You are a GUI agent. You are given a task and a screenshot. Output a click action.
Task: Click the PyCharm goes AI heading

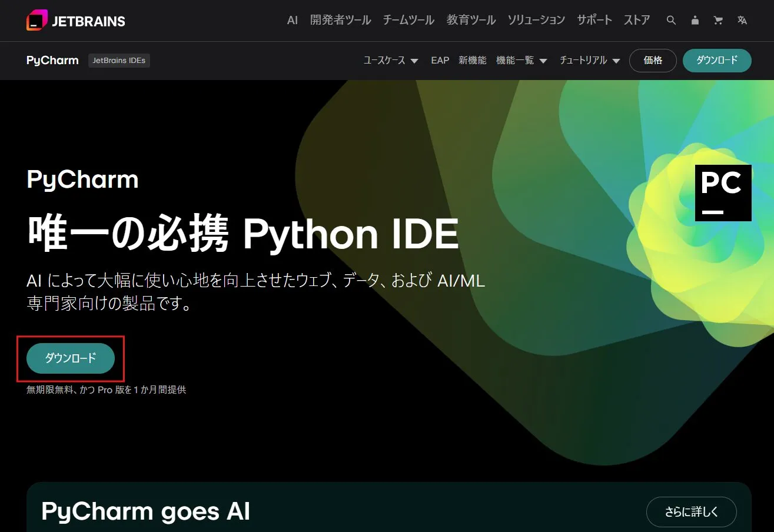[146, 511]
